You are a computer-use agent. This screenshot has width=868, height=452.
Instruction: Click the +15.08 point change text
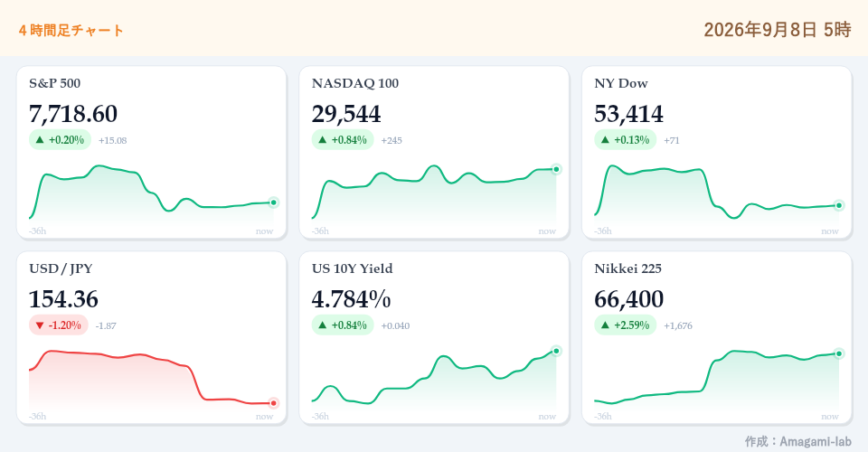112,140
